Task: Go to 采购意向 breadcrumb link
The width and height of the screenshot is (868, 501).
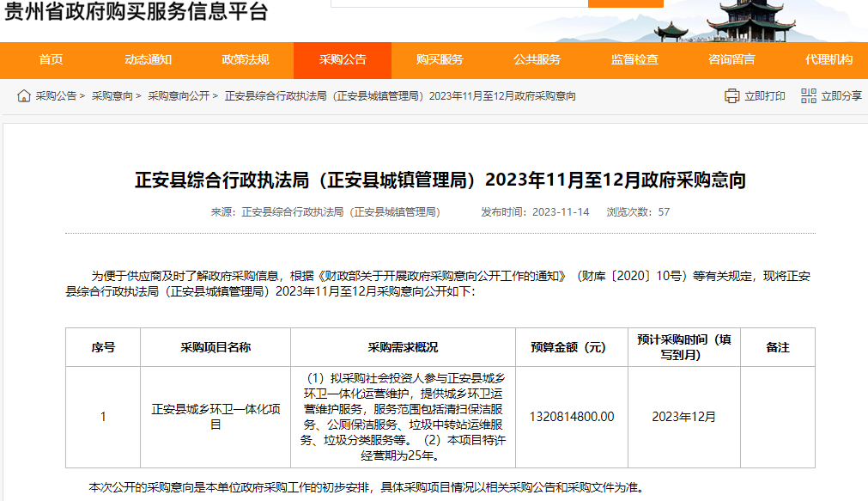Action: coord(112,96)
